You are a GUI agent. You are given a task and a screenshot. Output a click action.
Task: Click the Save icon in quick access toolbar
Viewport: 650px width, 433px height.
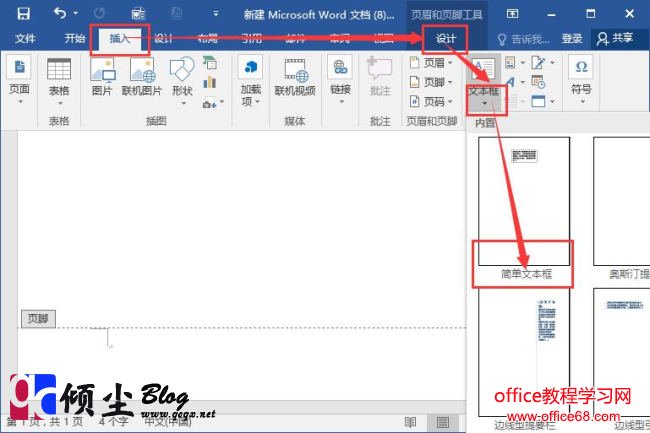(23, 14)
